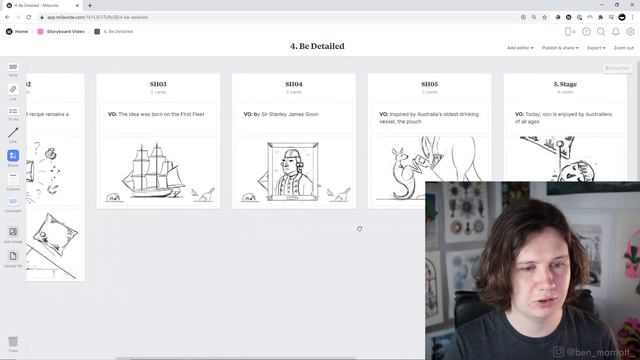Viewport: 640px width, 360px height.
Task: Open the Export dropdown
Action: [x=596, y=48]
